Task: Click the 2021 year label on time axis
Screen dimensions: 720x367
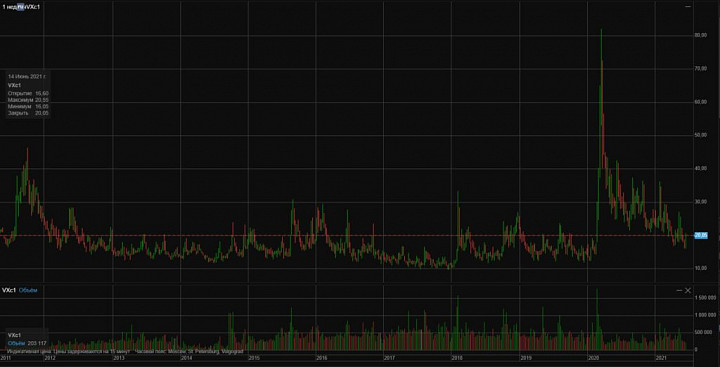Action: click(662, 357)
